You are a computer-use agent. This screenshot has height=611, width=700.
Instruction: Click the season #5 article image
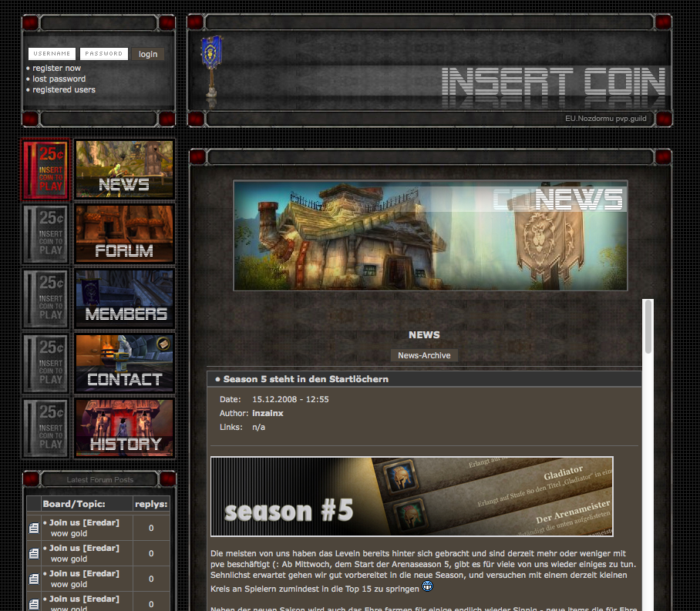(x=412, y=496)
